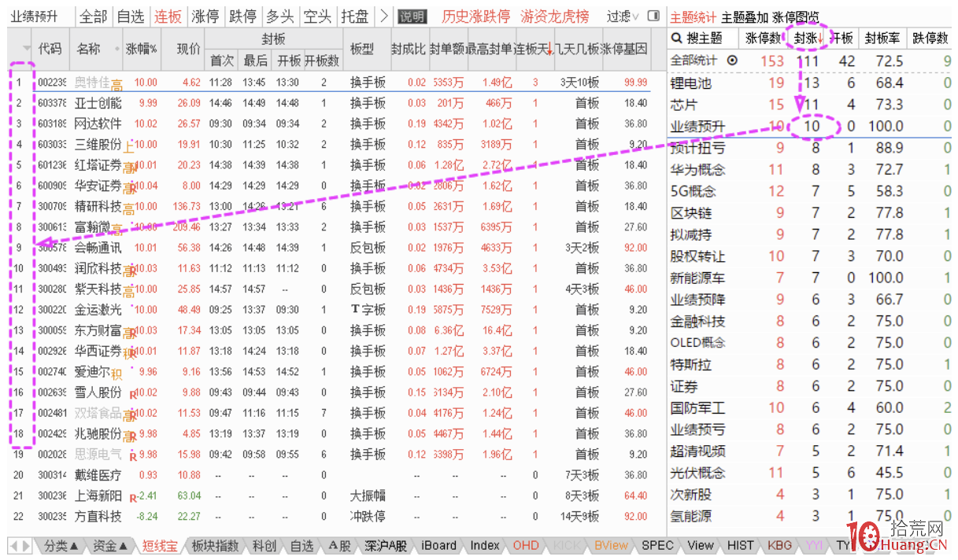Open the 分类 popup menu tab
This screenshot has width=958, height=560.
(61, 546)
